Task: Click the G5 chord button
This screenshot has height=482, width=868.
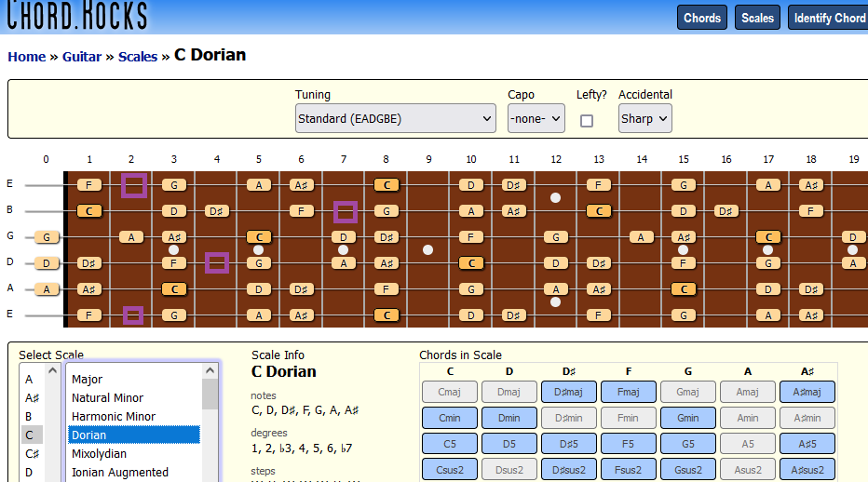Action: 688,444
